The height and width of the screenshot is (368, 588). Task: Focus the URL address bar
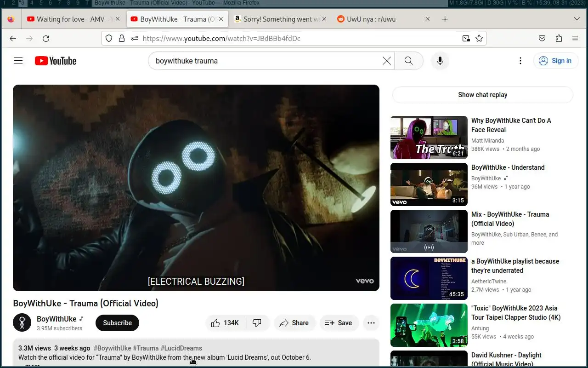pyautogui.click(x=294, y=39)
